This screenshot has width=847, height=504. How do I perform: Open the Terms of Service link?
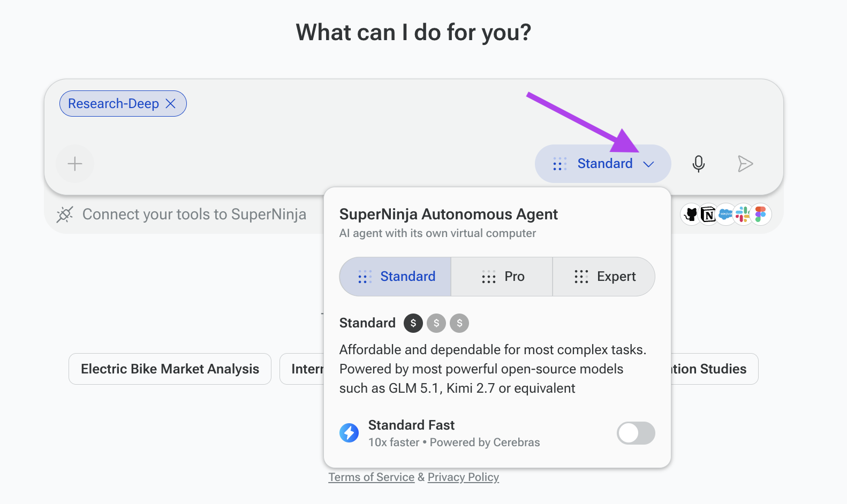pos(372,477)
